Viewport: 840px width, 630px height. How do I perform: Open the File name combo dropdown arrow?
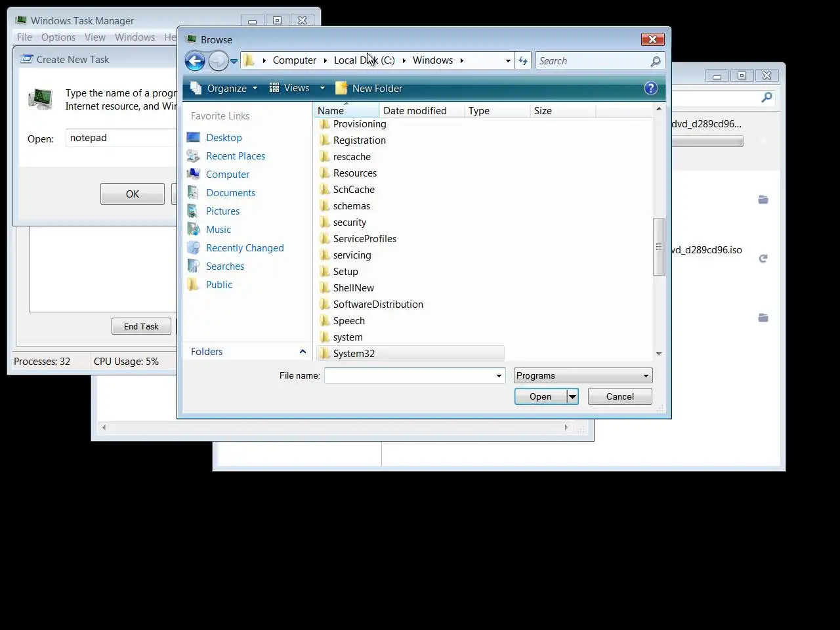click(x=499, y=376)
